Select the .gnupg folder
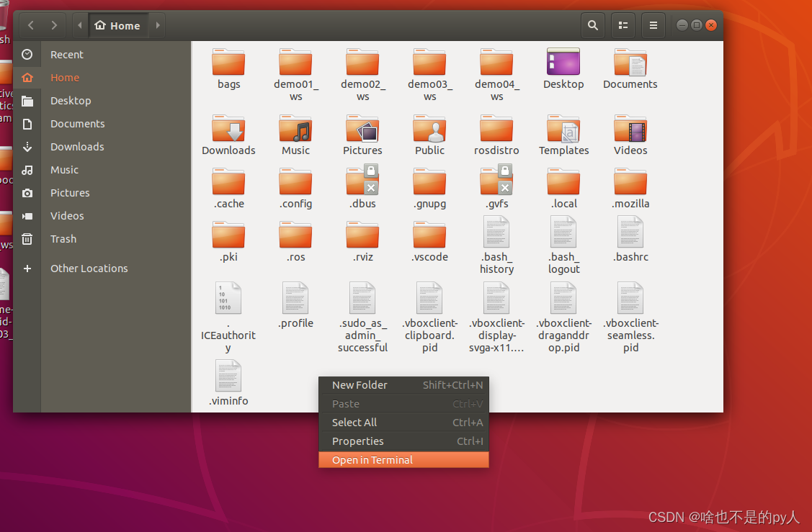This screenshot has height=532, width=812. pos(430,189)
